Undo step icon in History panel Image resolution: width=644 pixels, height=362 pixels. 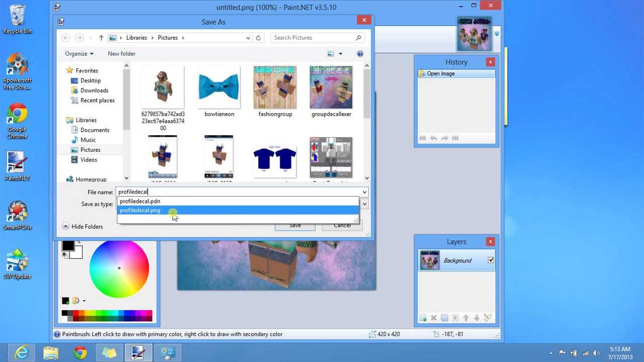[433, 138]
